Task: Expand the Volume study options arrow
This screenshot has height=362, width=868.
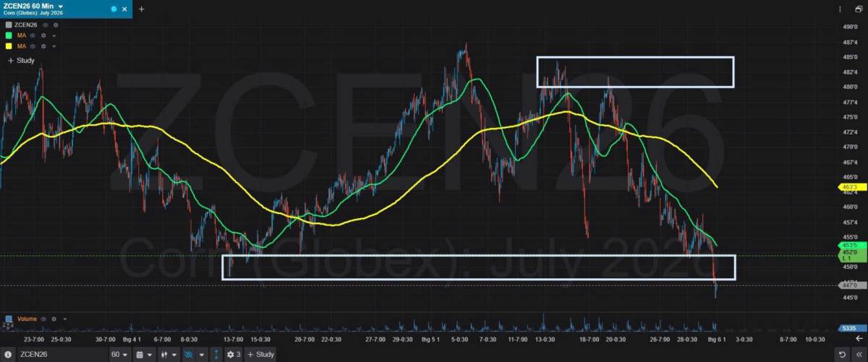Action: (65, 319)
